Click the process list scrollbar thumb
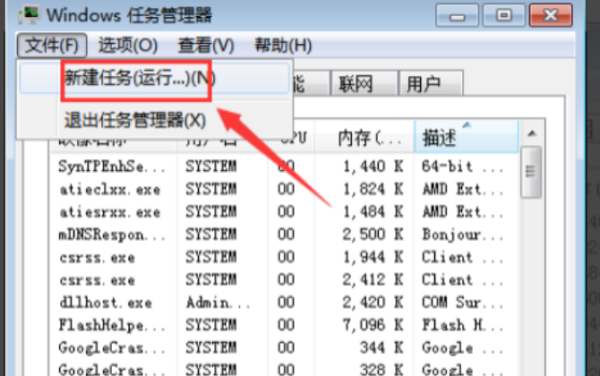The width and height of the screenshot is (600, 376). tap(532, 171)
